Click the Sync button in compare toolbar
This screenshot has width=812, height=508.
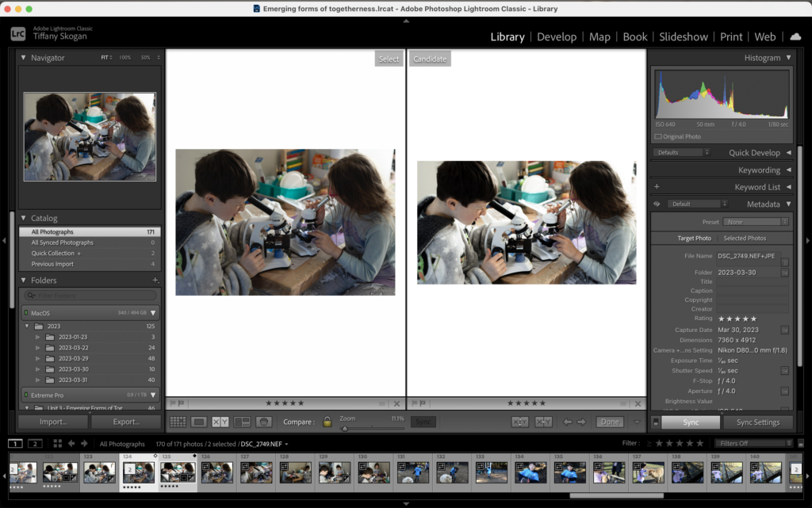(x=423, y=422)
